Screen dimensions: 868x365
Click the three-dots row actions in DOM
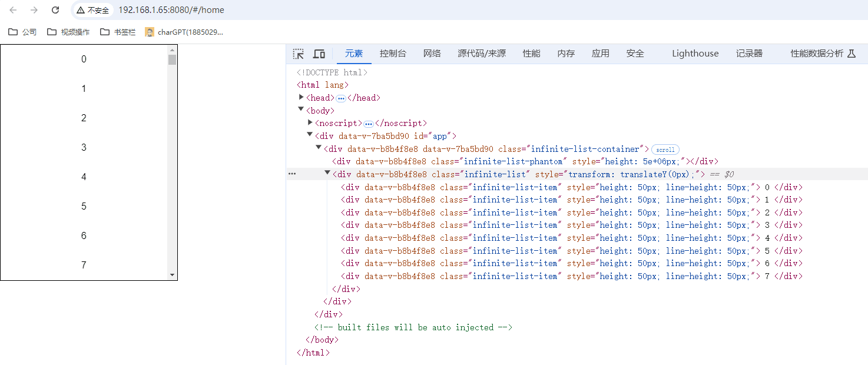click(292, 174)
